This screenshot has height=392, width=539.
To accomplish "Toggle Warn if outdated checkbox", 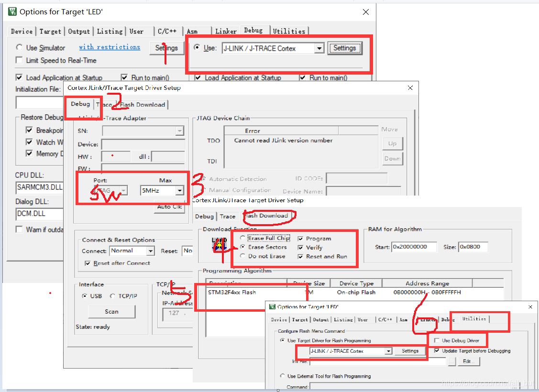I will [x=19, y=229].
